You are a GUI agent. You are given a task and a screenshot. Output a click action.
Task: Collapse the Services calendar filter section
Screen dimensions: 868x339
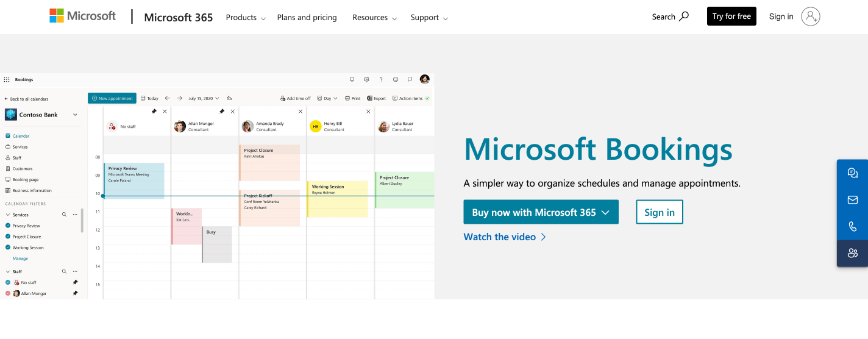point(8,215)
